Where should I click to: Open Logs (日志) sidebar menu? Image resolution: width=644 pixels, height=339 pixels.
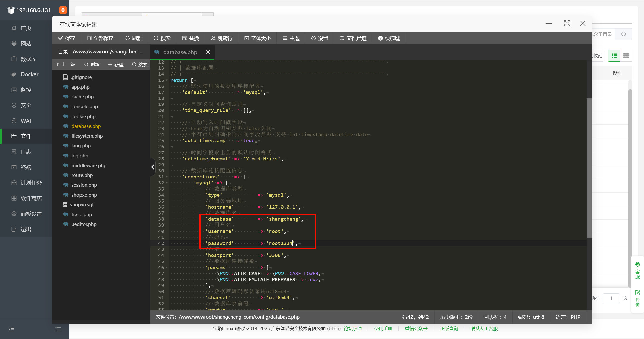click(26, 152)
